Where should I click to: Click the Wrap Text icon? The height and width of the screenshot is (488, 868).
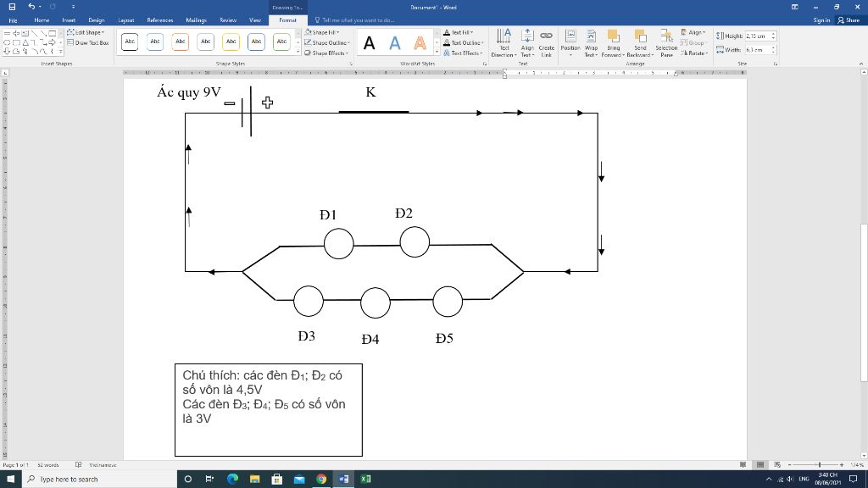coord(591,36)
